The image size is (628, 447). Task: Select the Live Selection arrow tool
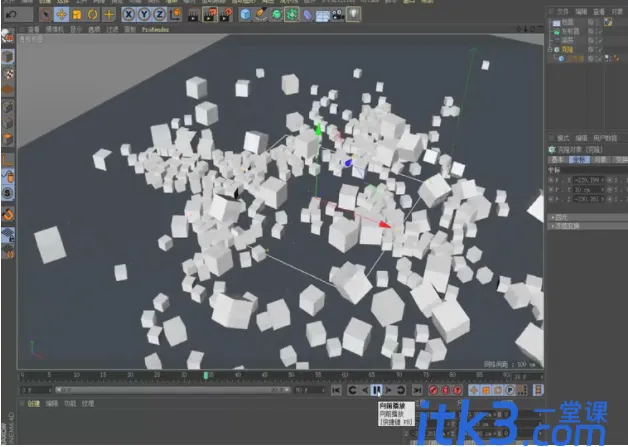[46, 15]
